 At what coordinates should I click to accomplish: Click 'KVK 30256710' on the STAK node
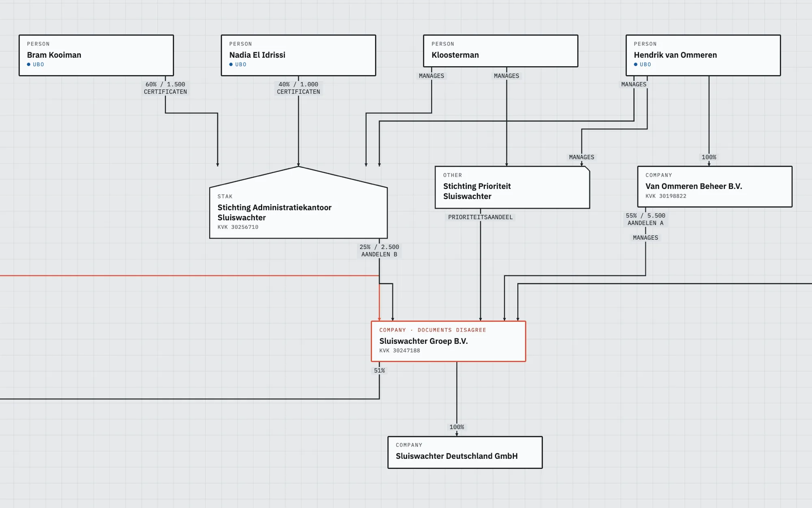[x=238, y=227]
